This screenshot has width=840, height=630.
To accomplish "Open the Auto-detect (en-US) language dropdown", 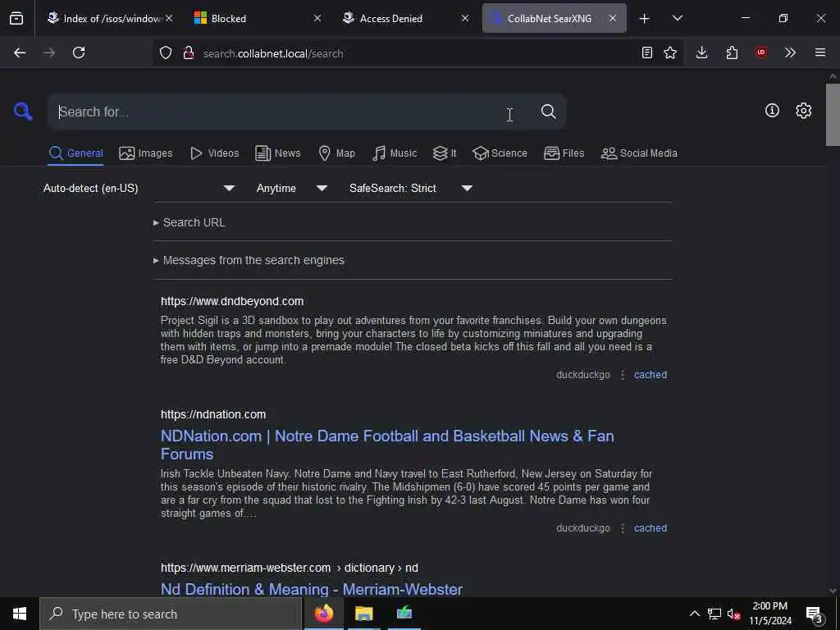I will pos(139,188).
